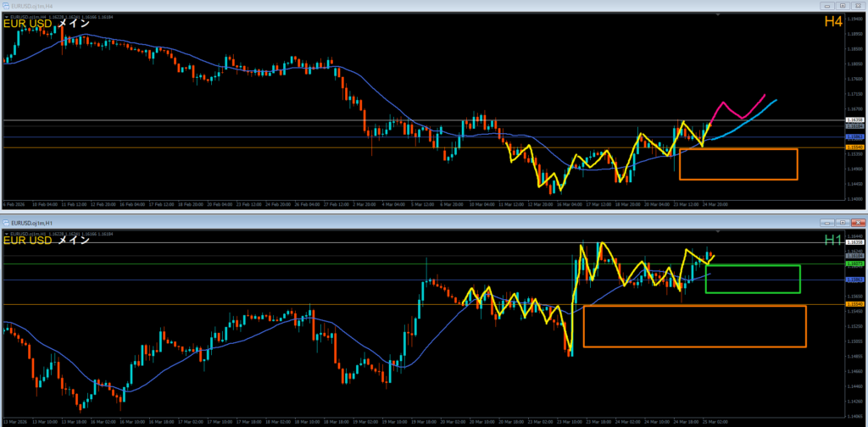
Task: Minimize the EURUSD H1 chart window
Action: coord(829,222)
